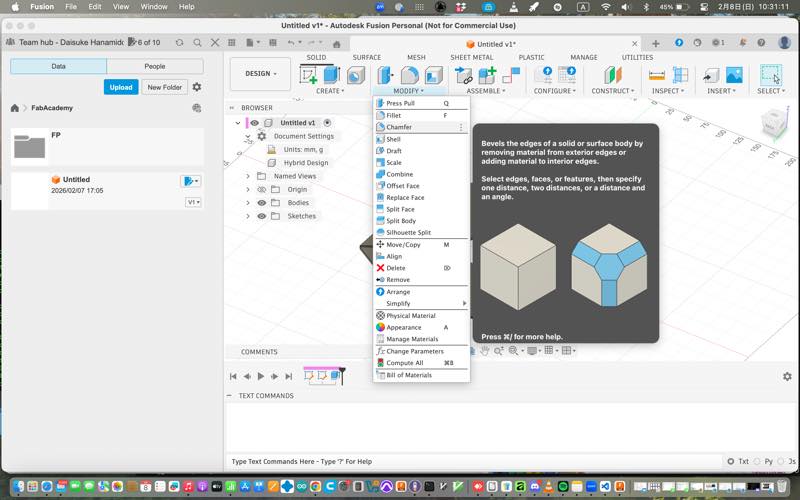
Task: Toggle visibility eye of Sketches folder
Action: click(262, 216)
